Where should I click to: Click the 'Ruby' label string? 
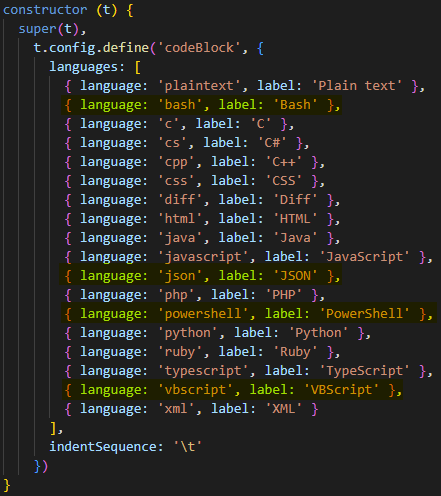tap(295, 352)
